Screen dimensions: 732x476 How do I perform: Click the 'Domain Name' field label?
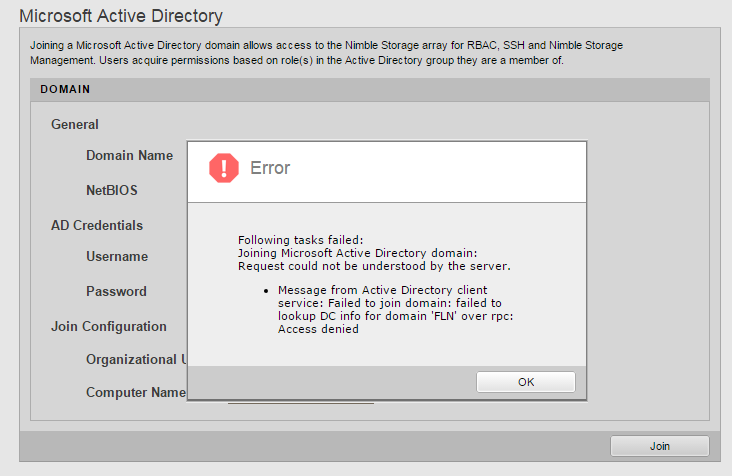pyautogui.click(x=129, y=155)
